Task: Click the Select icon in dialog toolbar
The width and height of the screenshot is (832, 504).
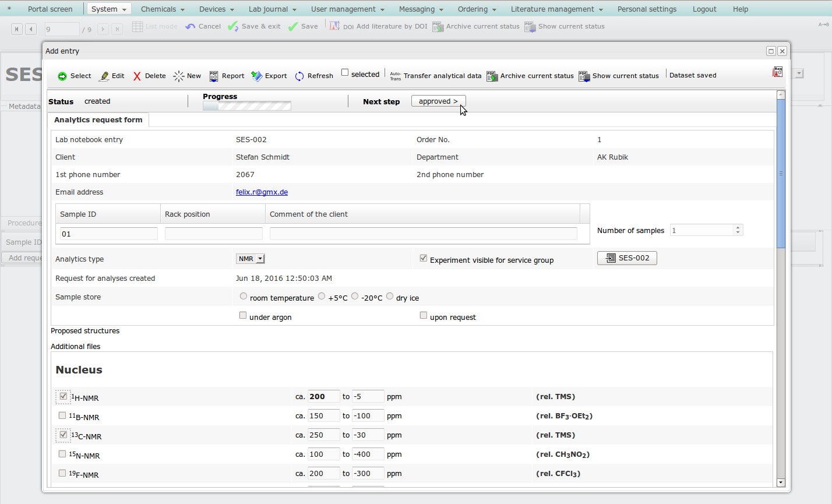Action: 62,76
